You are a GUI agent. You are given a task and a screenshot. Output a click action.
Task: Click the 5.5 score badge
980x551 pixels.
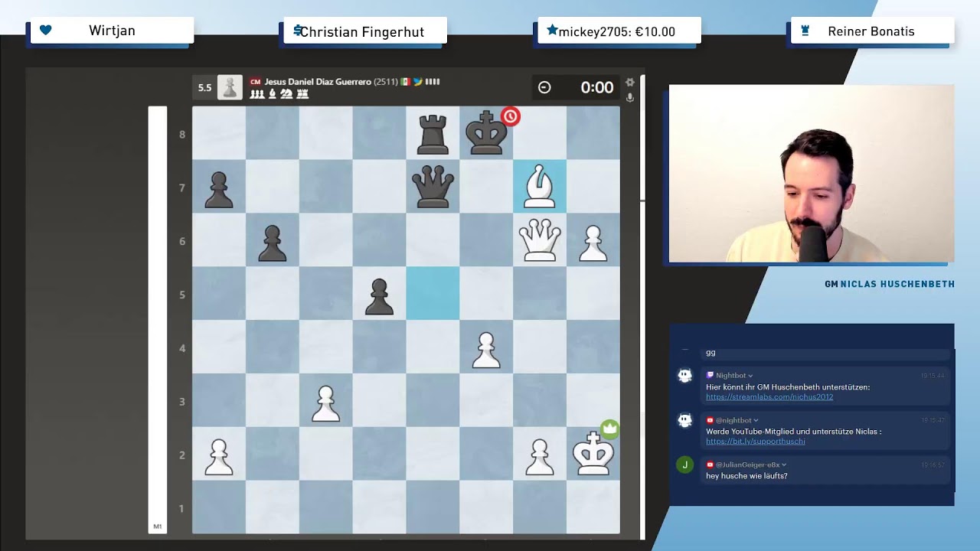point(204,87)
